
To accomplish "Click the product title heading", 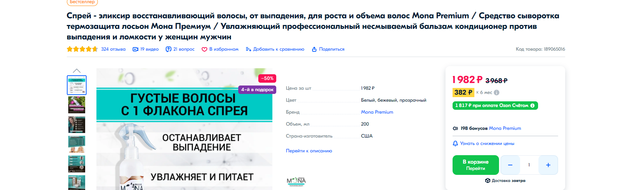I will point(313,26).
